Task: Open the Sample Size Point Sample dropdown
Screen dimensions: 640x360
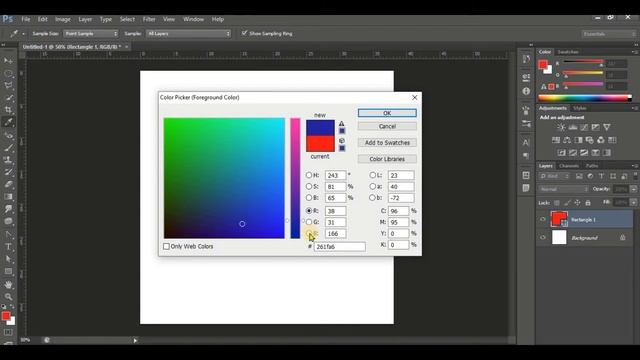Action: tap(91, 33)
